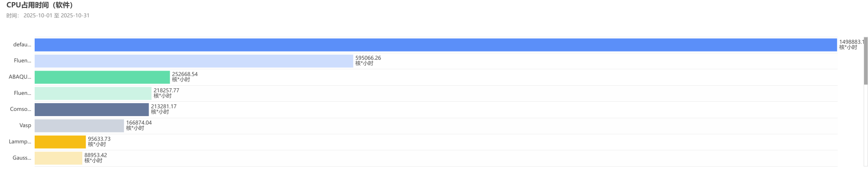The height and width of the screenshot is (175, 868).
Task: Select the Comso... axis label
Action: (x=20, y=109)
